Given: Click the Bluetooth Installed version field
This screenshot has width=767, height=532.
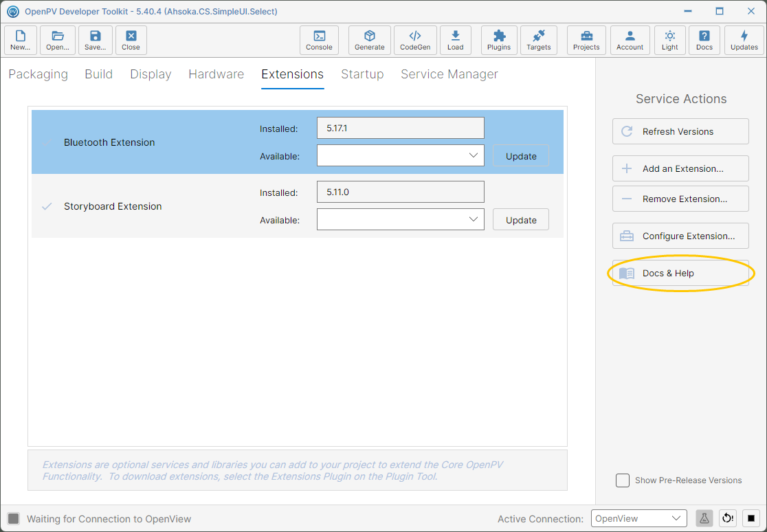Looking at the screenshot, I should (400, 128).
